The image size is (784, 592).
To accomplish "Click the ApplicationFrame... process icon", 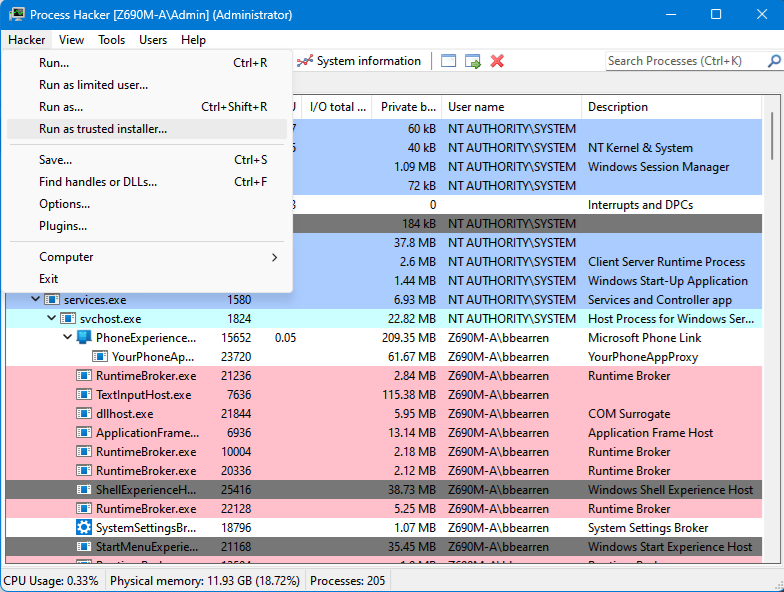I will (84, 432).
